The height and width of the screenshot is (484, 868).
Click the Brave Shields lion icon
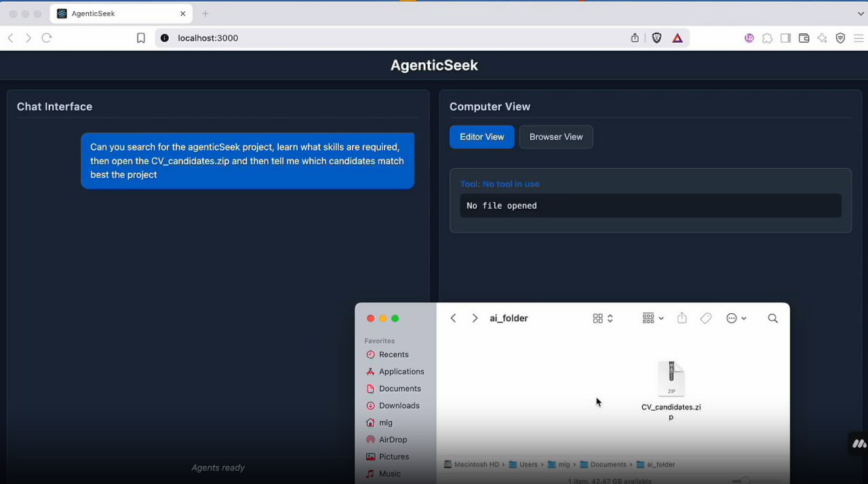(x=656, y=38)
